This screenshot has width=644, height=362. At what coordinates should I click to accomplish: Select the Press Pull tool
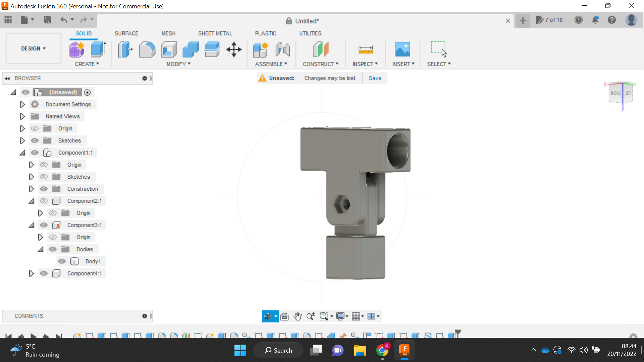tap(125, 49)
